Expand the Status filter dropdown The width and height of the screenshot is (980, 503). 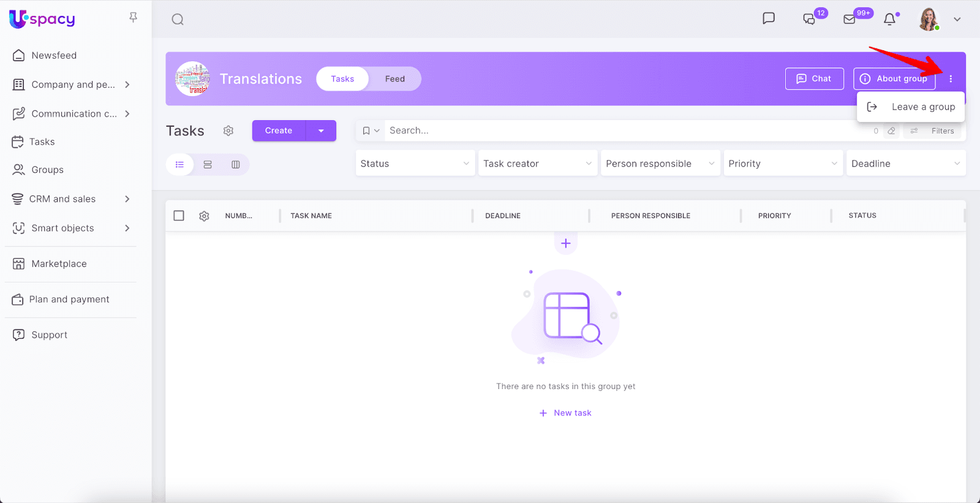415,164
